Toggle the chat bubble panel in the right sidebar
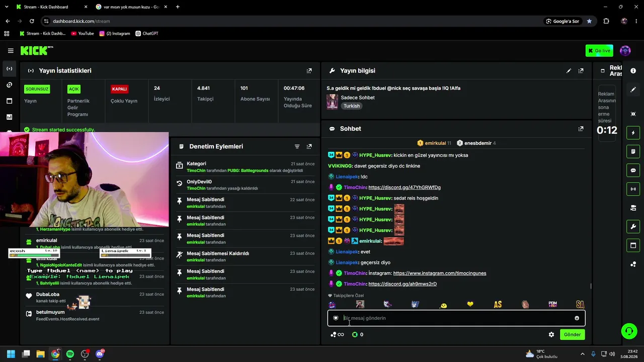This screenshot has height=362, width=644. [633, 170]
